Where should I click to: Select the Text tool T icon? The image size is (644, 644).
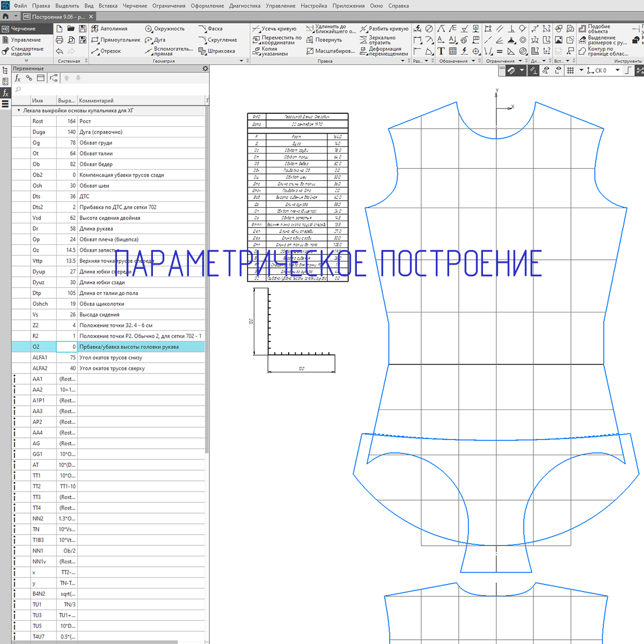441,51
